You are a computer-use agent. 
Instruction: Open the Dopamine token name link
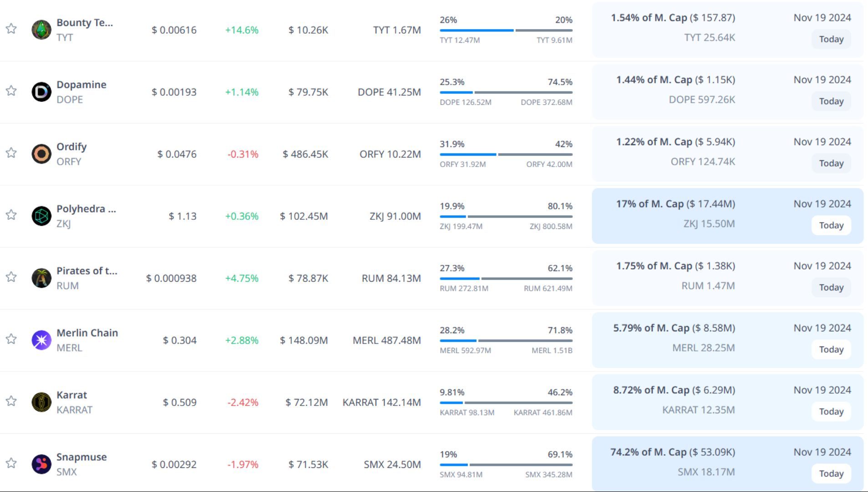point(81,85)
